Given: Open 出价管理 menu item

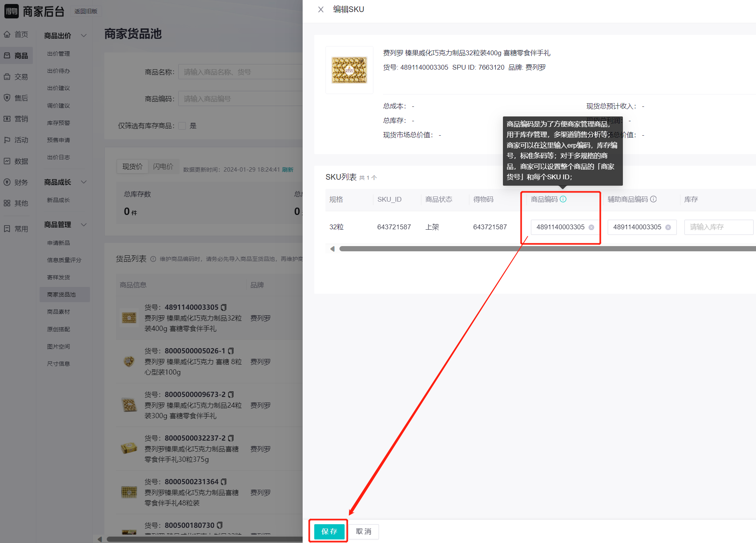Looking at the screenshot, I should [x=58, y=54].
